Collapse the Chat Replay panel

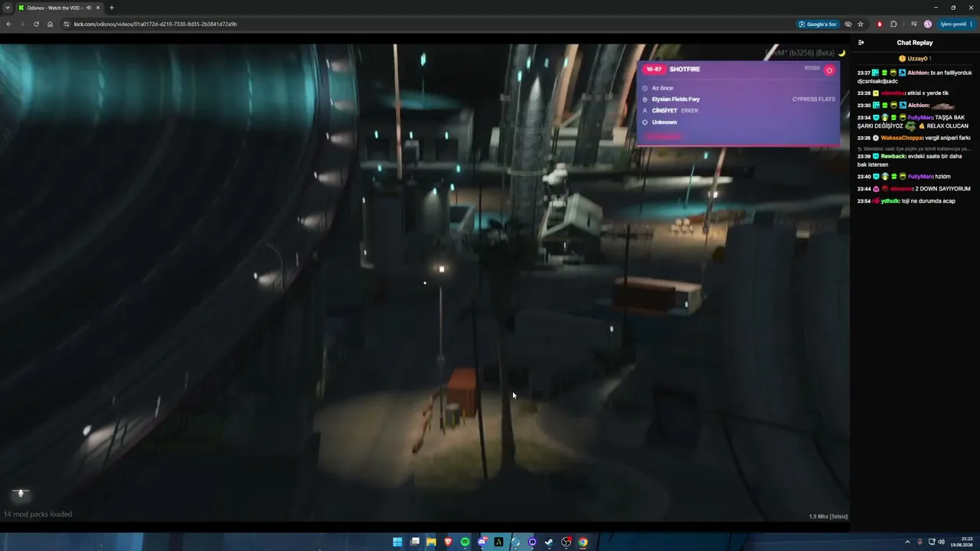861,43
